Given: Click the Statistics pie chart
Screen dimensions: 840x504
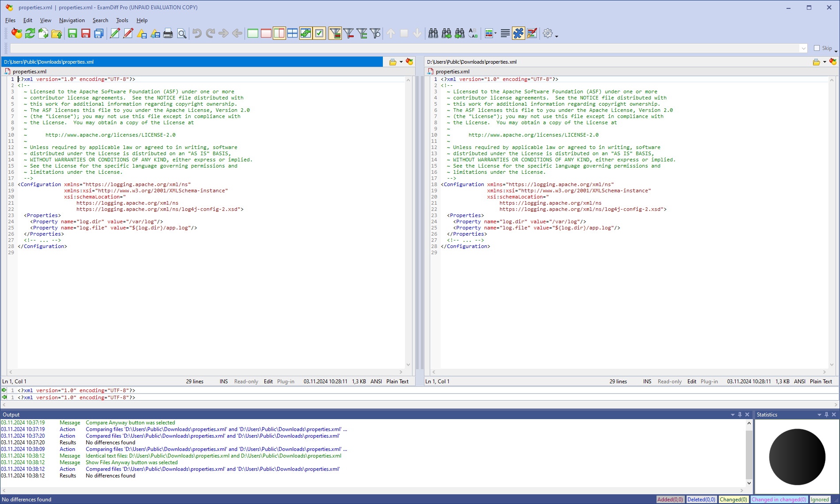Looking at the screenshot, I should (797, 457).
